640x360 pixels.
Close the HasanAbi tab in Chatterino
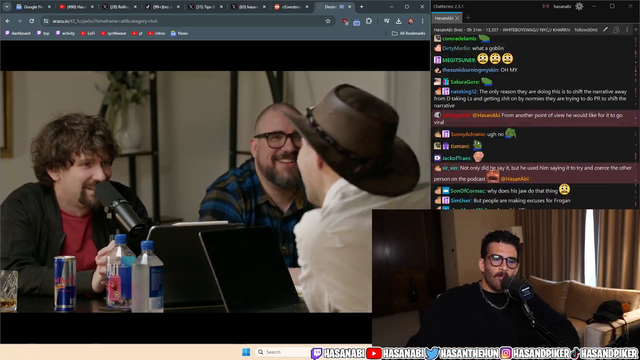click(457, 18)
